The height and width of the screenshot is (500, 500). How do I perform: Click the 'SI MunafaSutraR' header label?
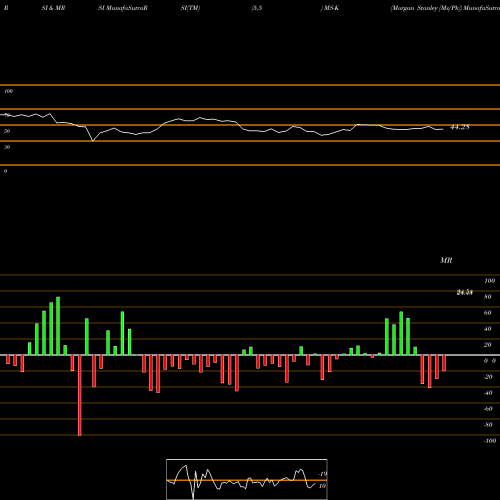123,8
